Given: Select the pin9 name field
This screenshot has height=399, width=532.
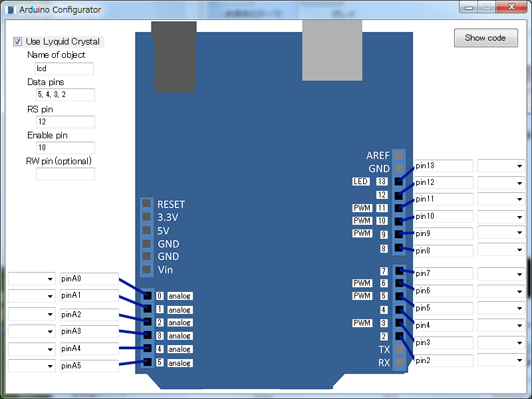Looking at the screenshot, I should click(444, 234).
